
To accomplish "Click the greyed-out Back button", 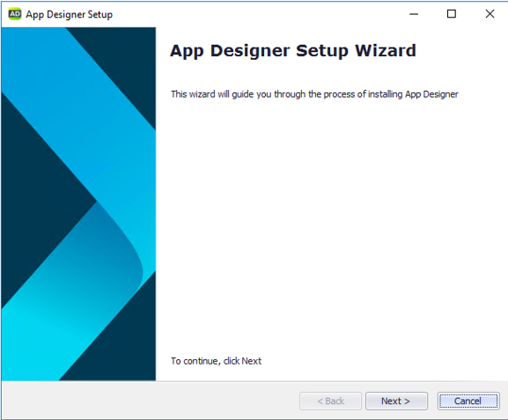I will pyautogui.click(x=330, y=401).
